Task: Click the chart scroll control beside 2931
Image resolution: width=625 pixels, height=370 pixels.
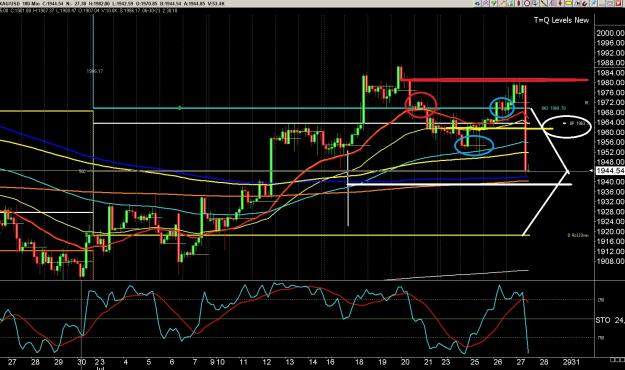Action: [617, 360]
